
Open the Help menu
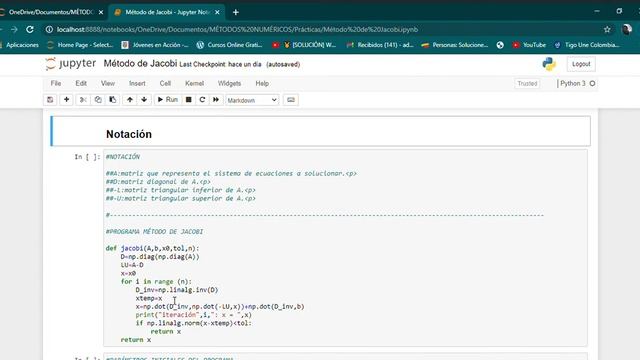(x=262, y=83)
